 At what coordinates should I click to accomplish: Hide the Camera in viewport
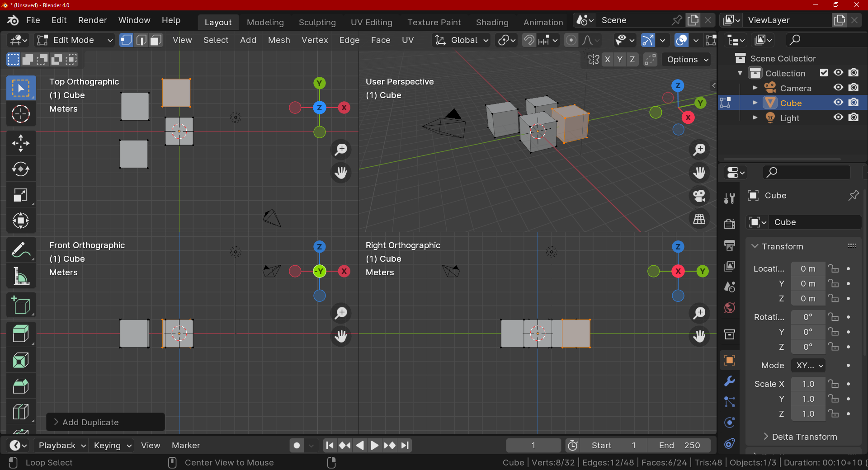[x=838, y=88]
